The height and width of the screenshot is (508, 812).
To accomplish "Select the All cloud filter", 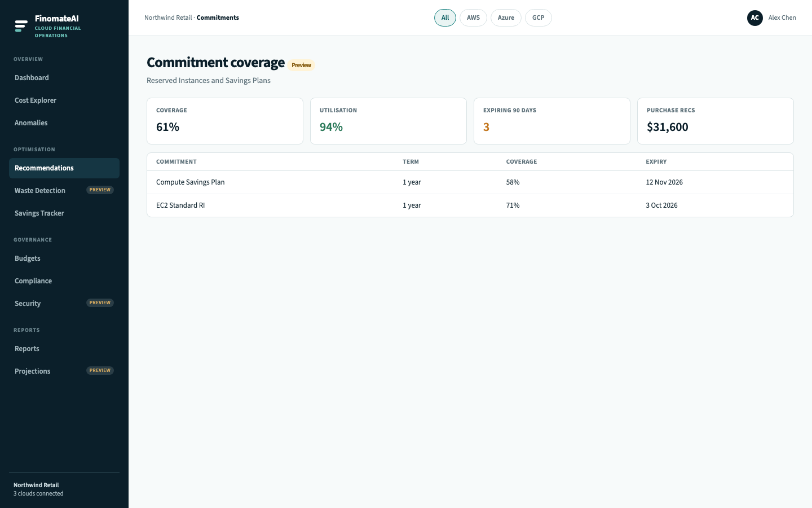I will pyautogui.click(x=445, y=18).
